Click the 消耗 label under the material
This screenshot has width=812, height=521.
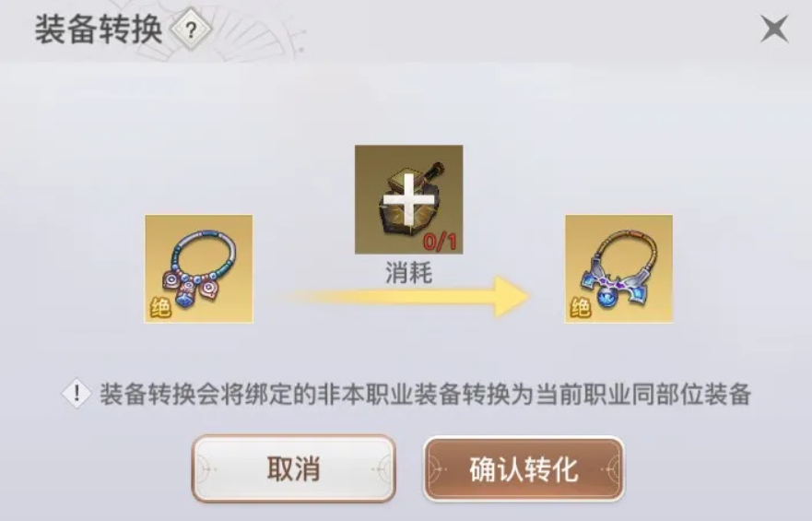coord(408,272)
